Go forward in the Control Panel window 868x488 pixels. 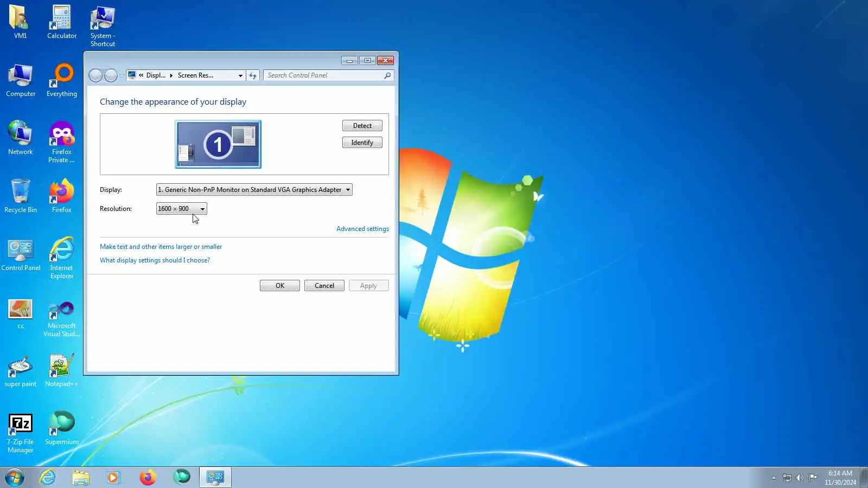(111, 75)
